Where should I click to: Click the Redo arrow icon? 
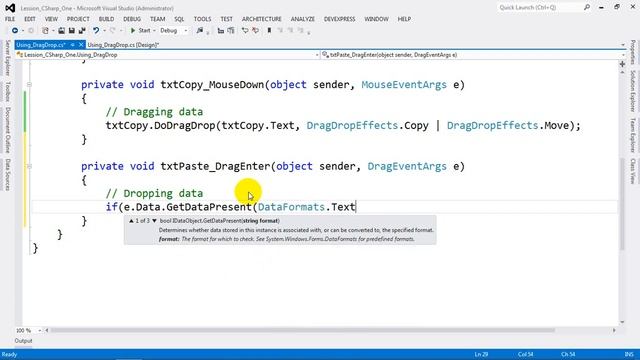pyautogui.click(x=113, y=31)
